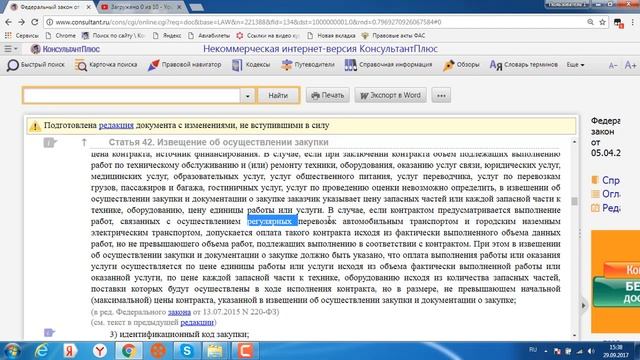Click the warning triangle icon in notice

tap(35, 126)
